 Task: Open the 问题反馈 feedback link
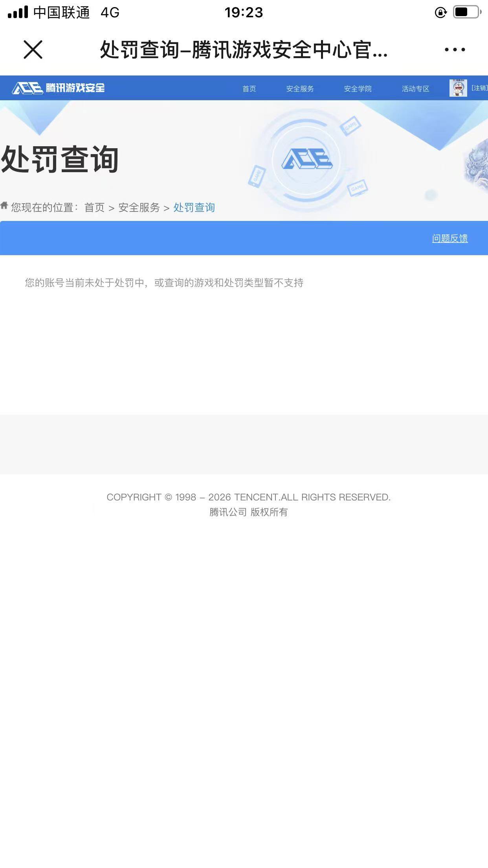[450, 238]
